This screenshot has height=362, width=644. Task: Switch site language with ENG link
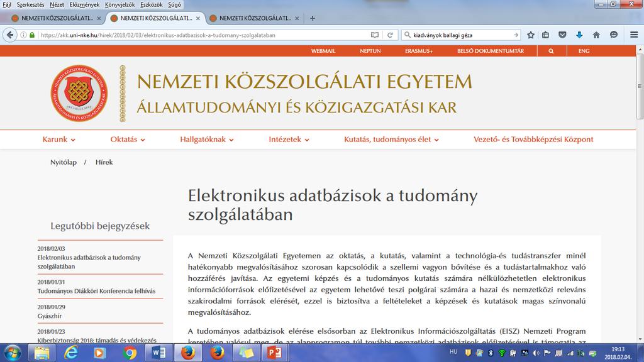[x=584, y=51]
